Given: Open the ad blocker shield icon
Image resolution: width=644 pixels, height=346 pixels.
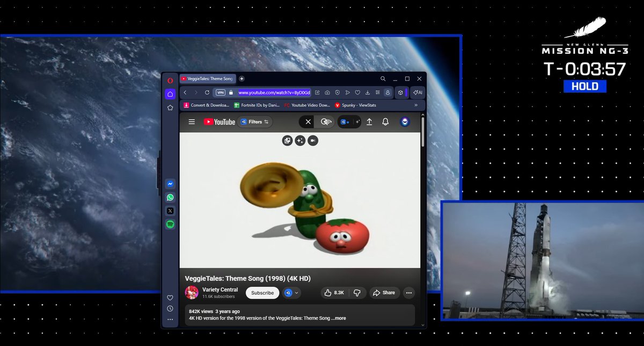Looking at the screenshot, I should pos(337,92).
